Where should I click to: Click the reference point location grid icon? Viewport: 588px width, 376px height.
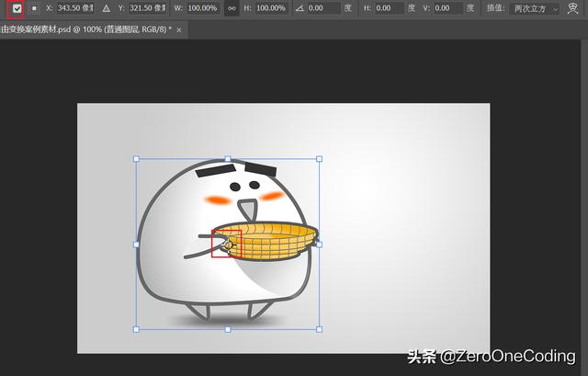(34, 8)
